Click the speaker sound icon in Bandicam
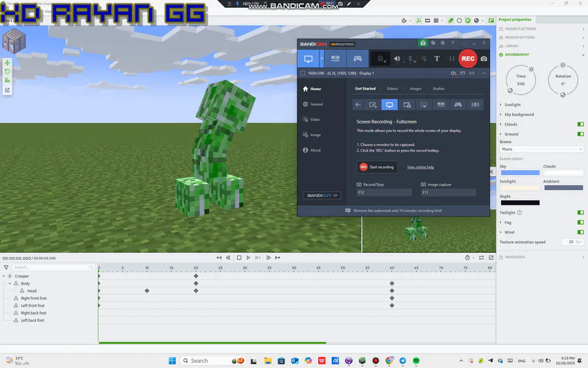The height and width of the screenshot is (368, 588). coord(397,59)
